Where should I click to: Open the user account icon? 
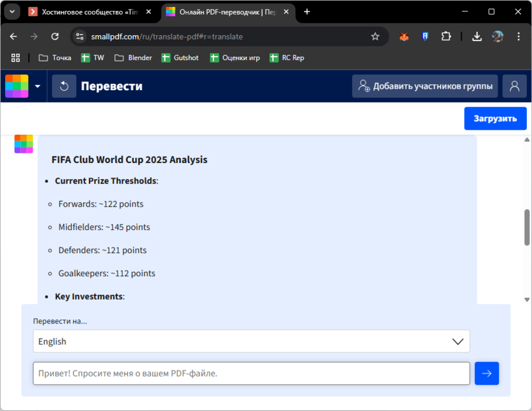point(514,86)
